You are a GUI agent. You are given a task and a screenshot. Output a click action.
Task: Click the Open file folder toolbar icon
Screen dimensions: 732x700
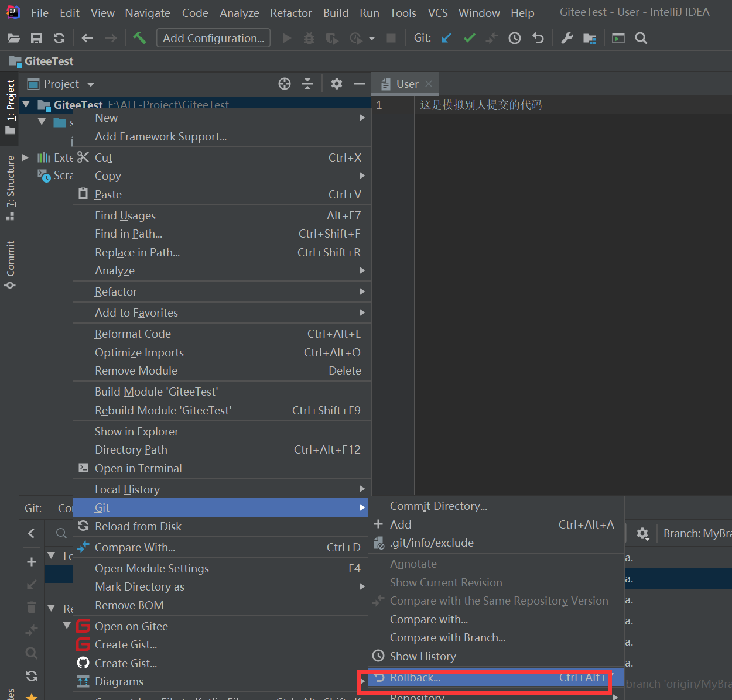[x=14, y=38]
